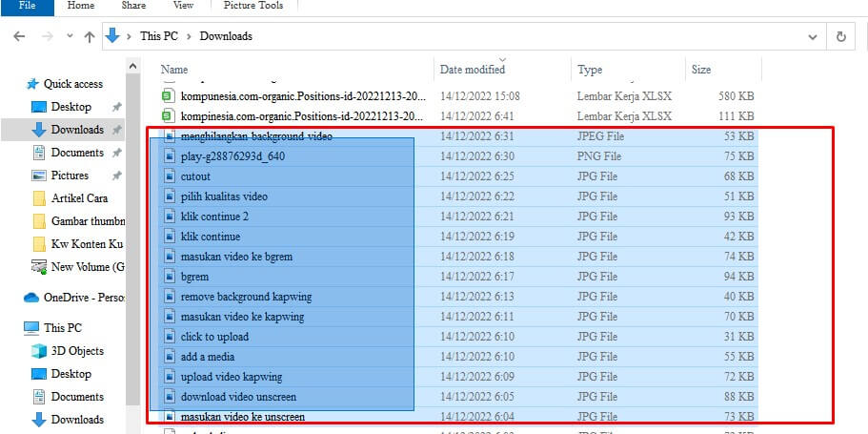This screenshot has width=868, height=434.
Task: Click the date 14/12/2022 6:41
Action: tap(477, 115)
